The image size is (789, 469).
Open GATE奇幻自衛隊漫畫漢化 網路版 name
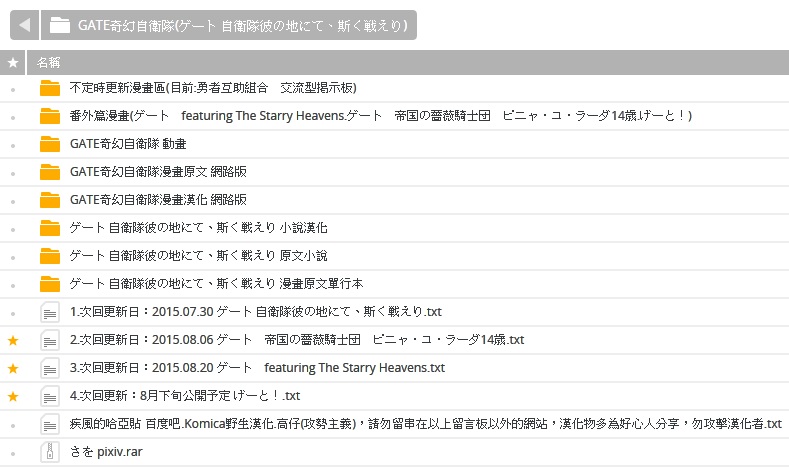tap(158, 200)
